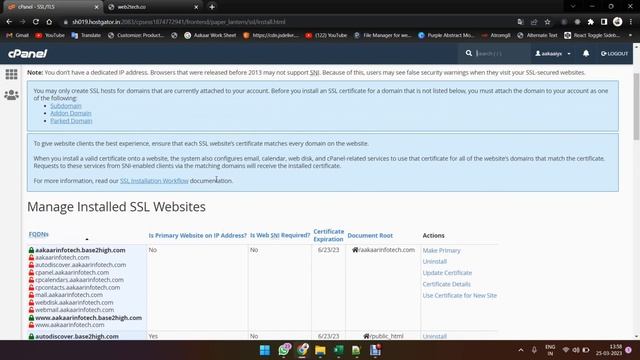Open the YouTube bookmark
640x360 pixels.
(x=50, y=36)
